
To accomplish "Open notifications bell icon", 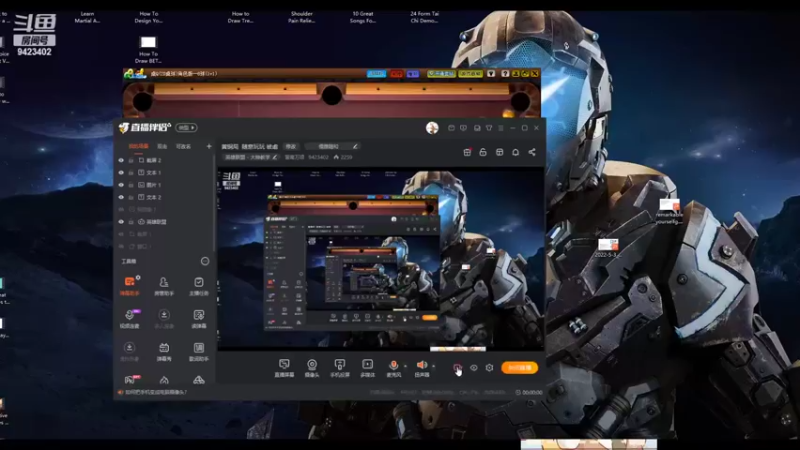I will point(515,152).
